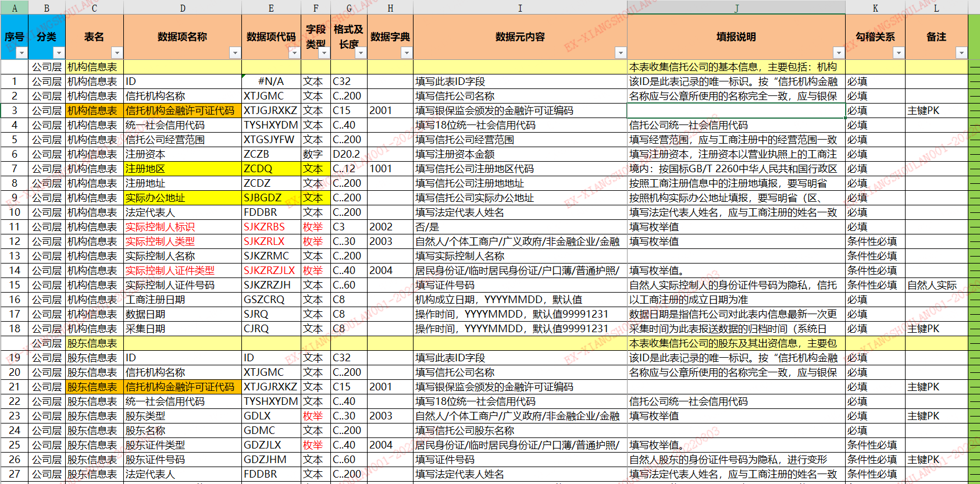Click the ZCDZ code cell
The image size is (980, 484).
pos(271,183)
